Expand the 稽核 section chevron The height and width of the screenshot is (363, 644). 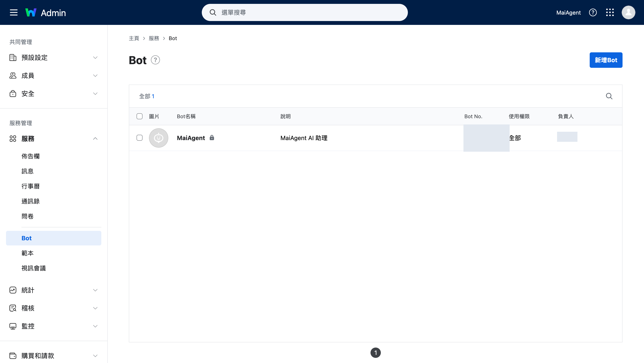(95, 308)
